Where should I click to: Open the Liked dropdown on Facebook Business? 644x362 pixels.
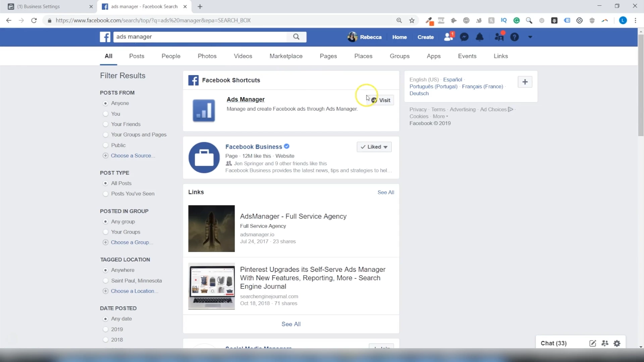[x=374, y=147]
